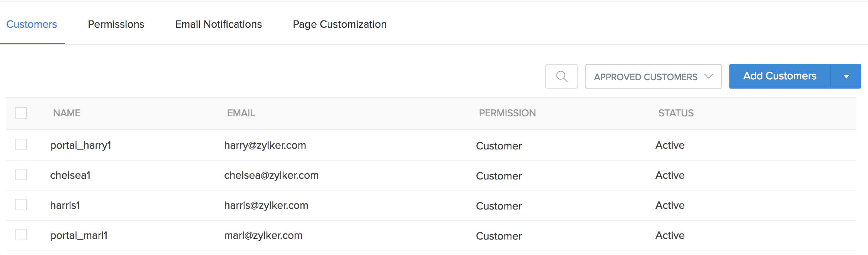
Task: Click the PERMISSION column header
Action: (x=507, y=113)
